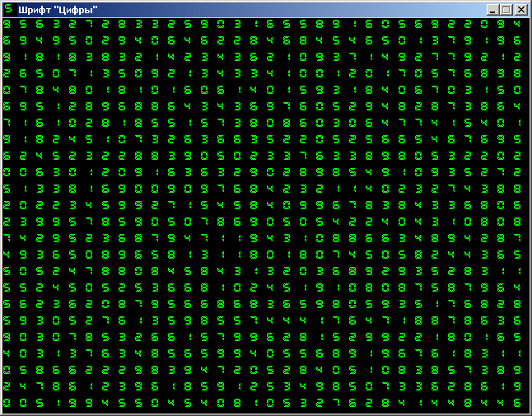
Task: Click the first digit 9 of third row
Action: (7, 58)
